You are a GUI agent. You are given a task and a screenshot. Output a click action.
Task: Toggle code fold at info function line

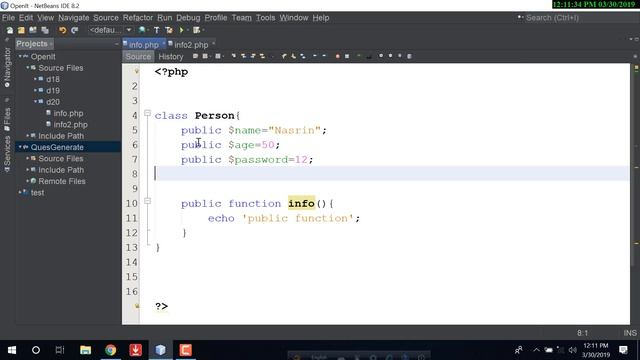tap(147, 201)
